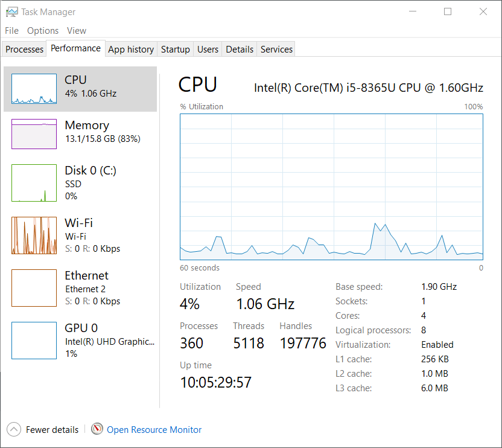Viewport: 502px width, 448px height.
Task: Click the 5118 threads count
Action: (x=249, y=343)
